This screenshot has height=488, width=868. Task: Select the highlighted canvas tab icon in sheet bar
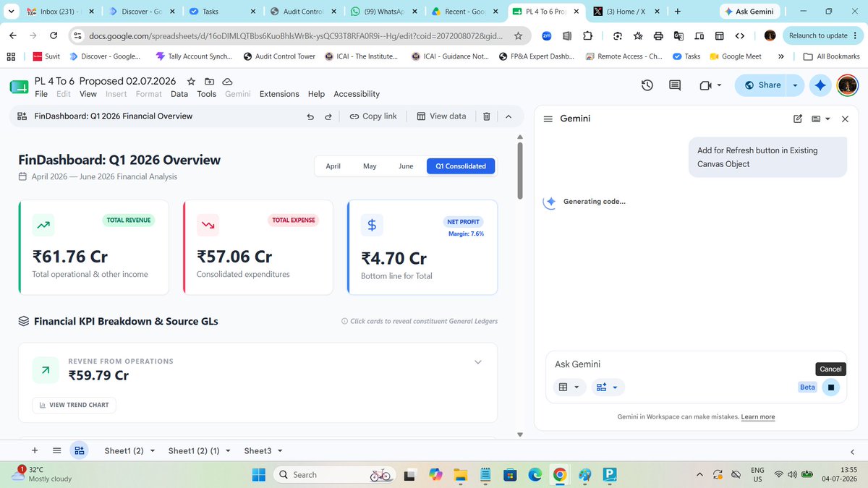pyautogui.click(x=80, y=450)
